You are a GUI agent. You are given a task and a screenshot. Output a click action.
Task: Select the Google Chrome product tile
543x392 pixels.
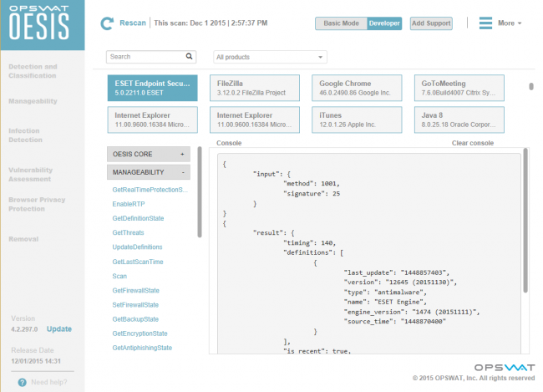pos(357,88)
